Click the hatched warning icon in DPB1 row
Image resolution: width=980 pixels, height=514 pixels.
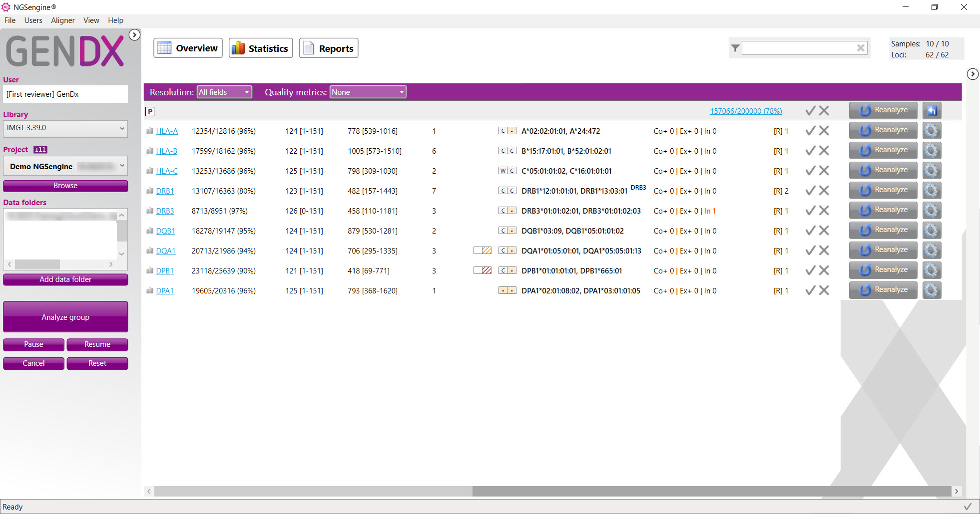coord(483,270)
